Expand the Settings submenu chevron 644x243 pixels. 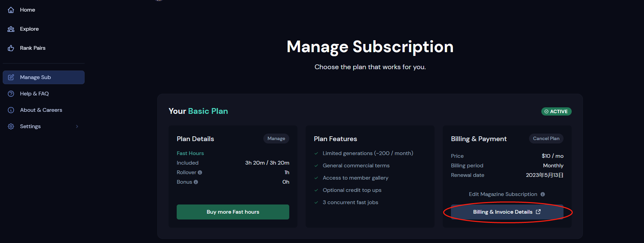coord(77,126)
